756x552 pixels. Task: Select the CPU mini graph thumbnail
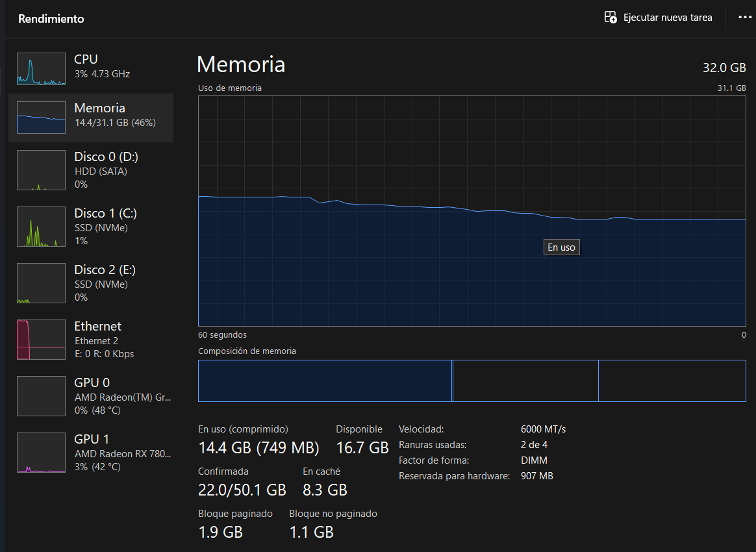(x=41, y=69)
